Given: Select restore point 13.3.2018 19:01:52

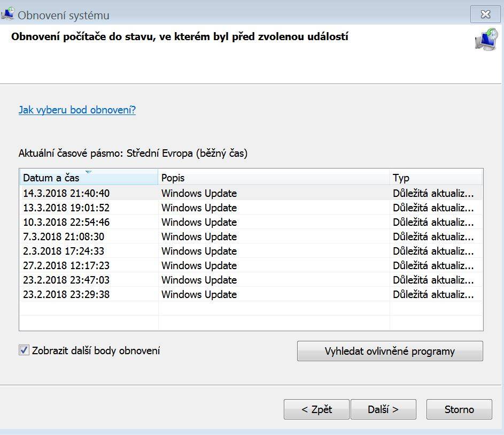Looking at the screenshot, I should click(x=251, y=208).
